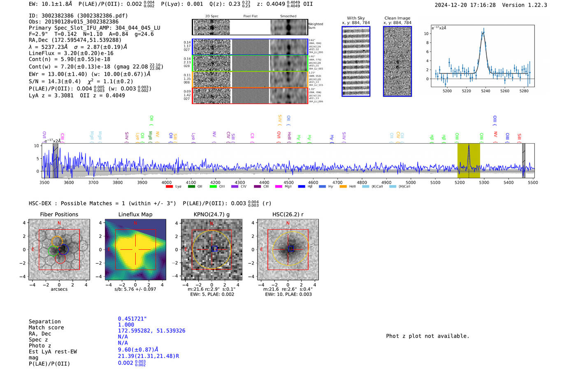Click the blue Hβ legend swatch

click(302, 187)
